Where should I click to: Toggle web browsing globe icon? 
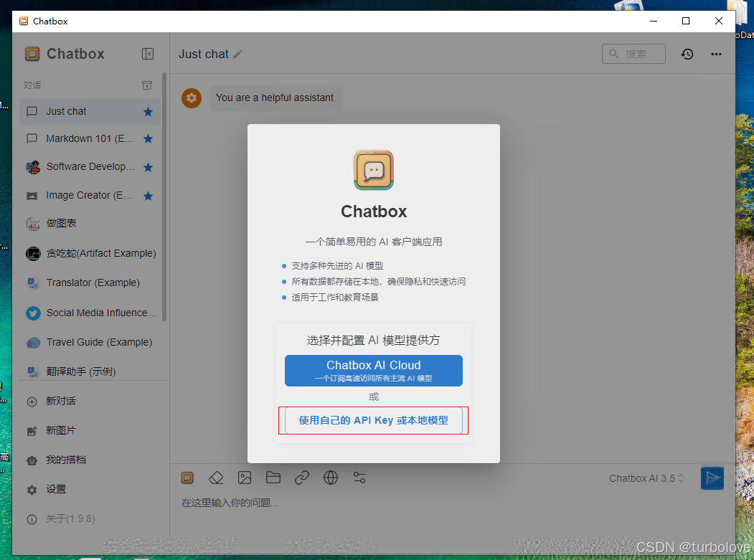pyautogui.click(x=331, y=478)
